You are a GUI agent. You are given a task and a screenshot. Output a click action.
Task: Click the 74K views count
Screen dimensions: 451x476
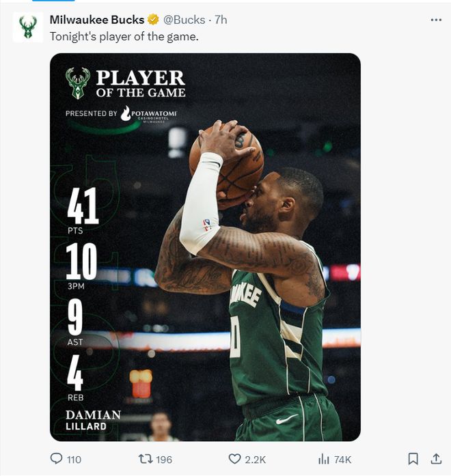coord(342,460)
